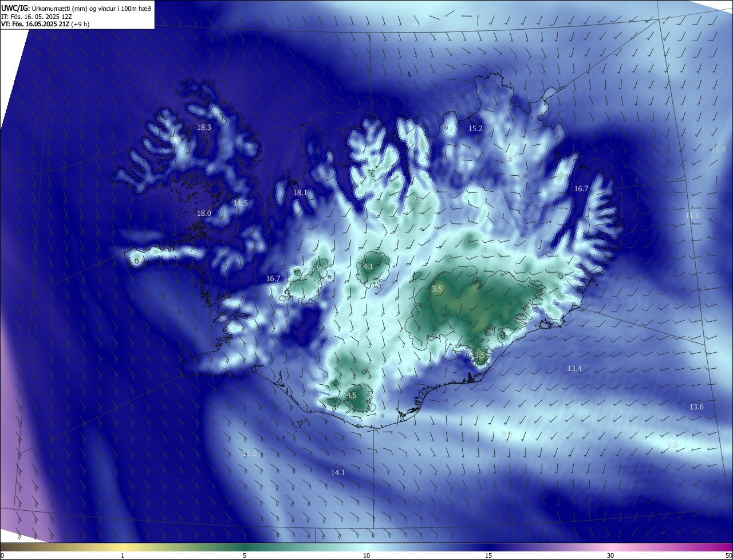733x560 pixels.
Task: Click the colour scale tick label 15
Action: (x=488, y=555)
